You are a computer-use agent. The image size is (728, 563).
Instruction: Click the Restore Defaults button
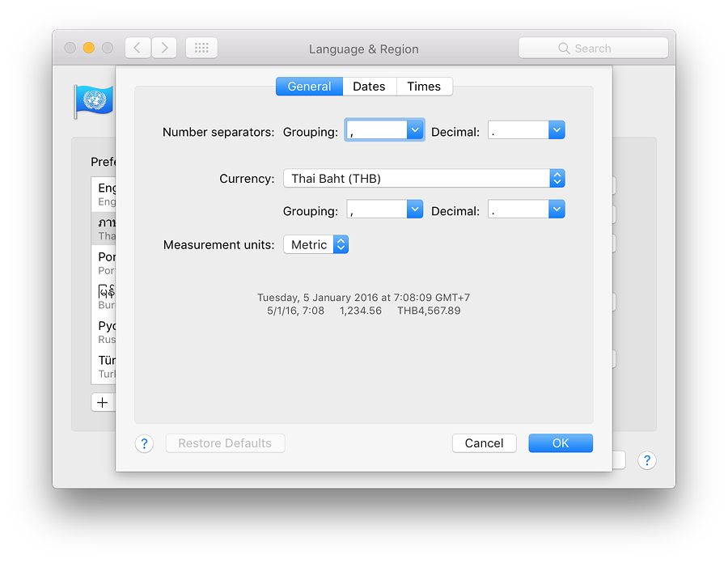(225, 443)
